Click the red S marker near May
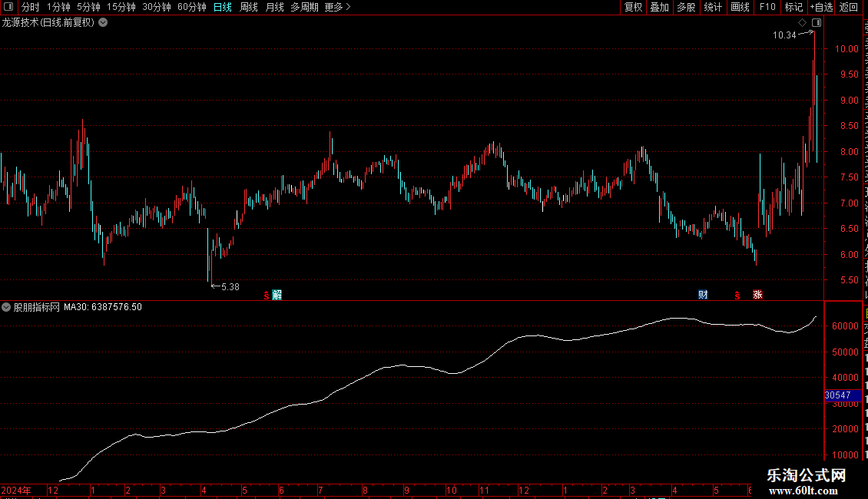Image resolution: width=868 pixels, height=499 pixels. [x=267, y=296]
